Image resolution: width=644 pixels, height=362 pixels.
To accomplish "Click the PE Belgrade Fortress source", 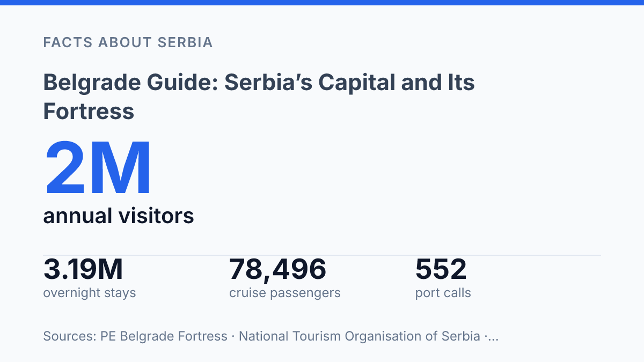I will 164,336.
